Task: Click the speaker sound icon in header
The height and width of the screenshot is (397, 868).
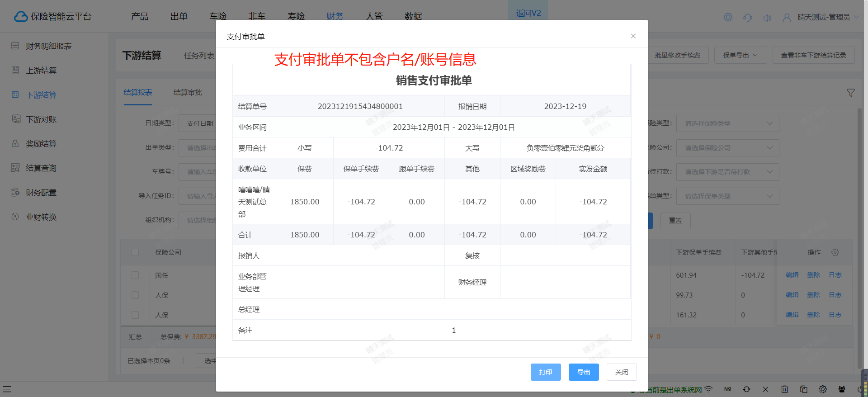Action: (767, 18)
